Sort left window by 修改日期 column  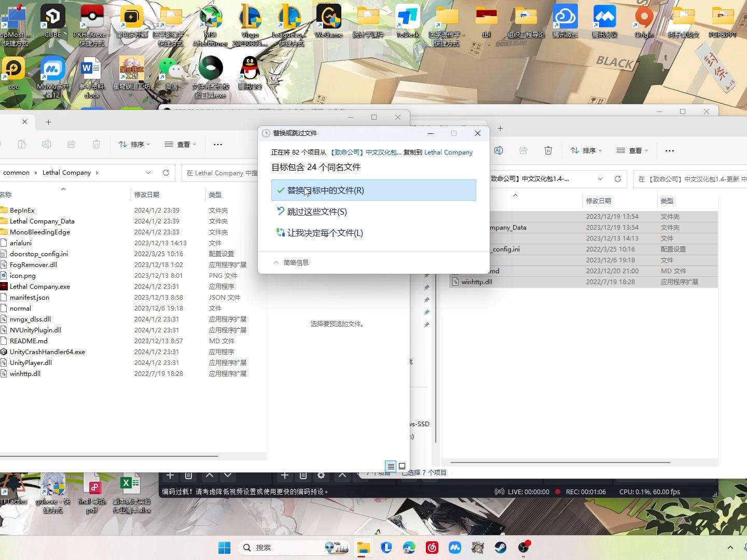click(147, 194)
